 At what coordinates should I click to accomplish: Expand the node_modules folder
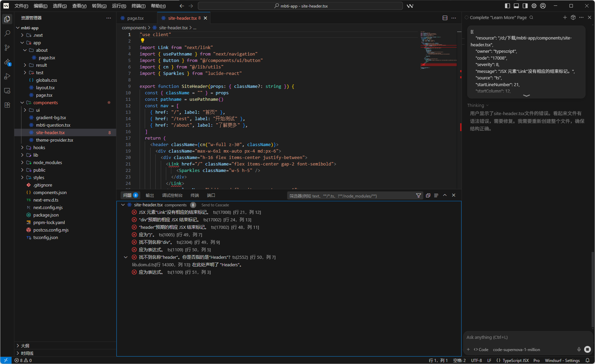click(x=47, y=162)
